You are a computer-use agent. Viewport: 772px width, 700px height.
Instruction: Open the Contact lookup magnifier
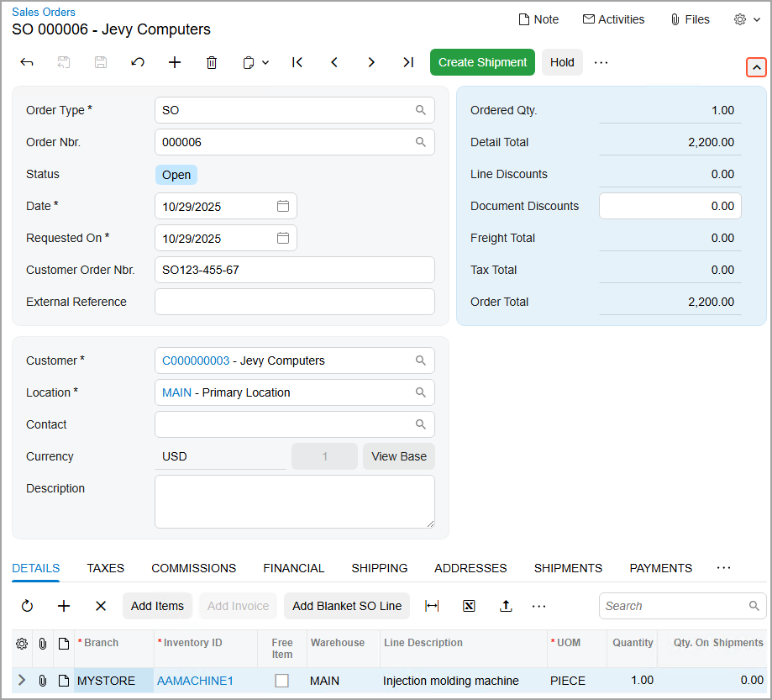[x=421, y=424]
